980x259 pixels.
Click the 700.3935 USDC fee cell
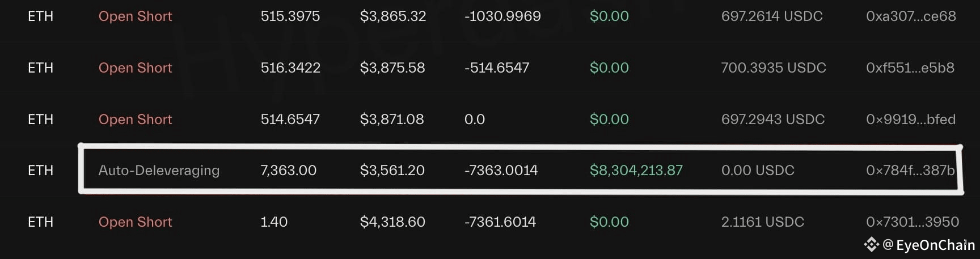click(773, 68)
